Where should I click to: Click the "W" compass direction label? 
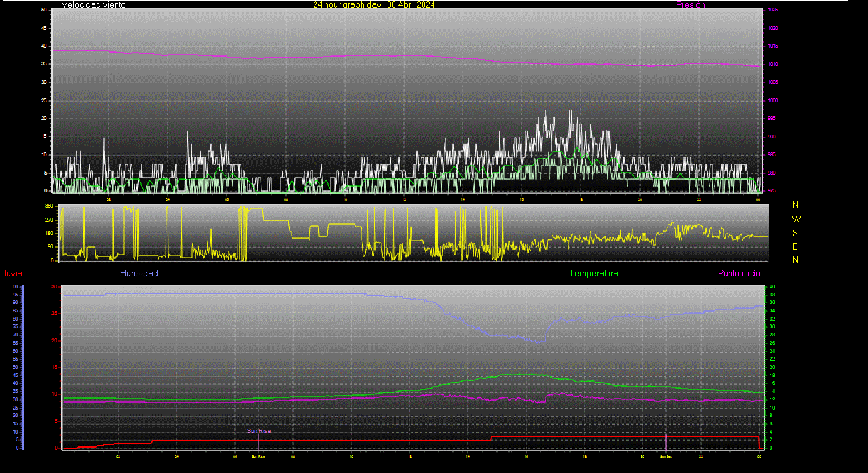(x=796, y=219)
